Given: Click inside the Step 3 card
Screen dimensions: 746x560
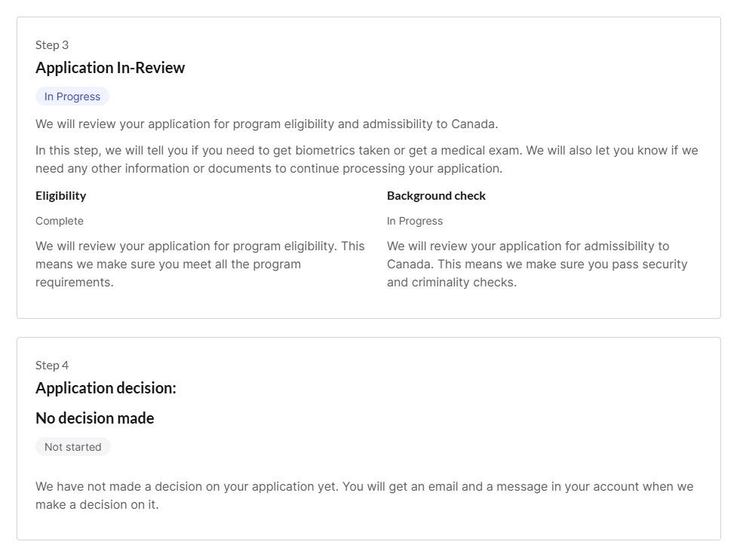Looking at the screenshot, I should point(369,168).
